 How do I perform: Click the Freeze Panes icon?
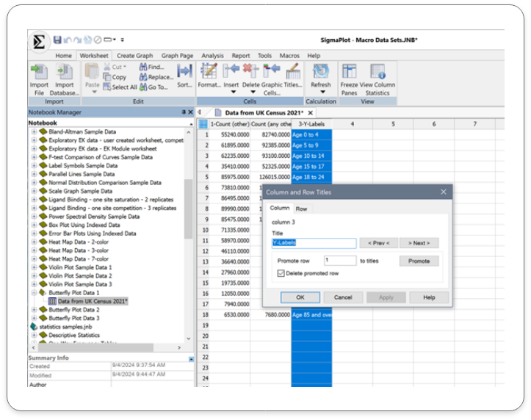pyautogui.click(x=349, y=72)
